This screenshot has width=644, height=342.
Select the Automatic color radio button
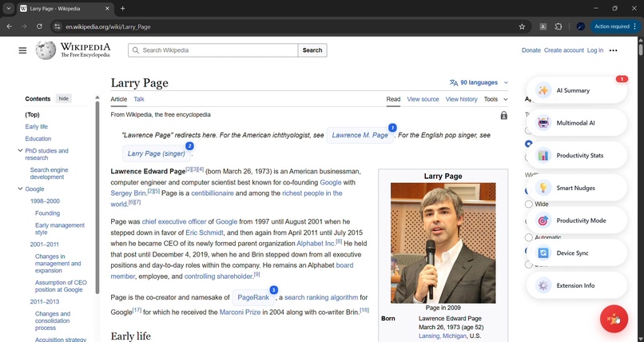pos(529,237)
